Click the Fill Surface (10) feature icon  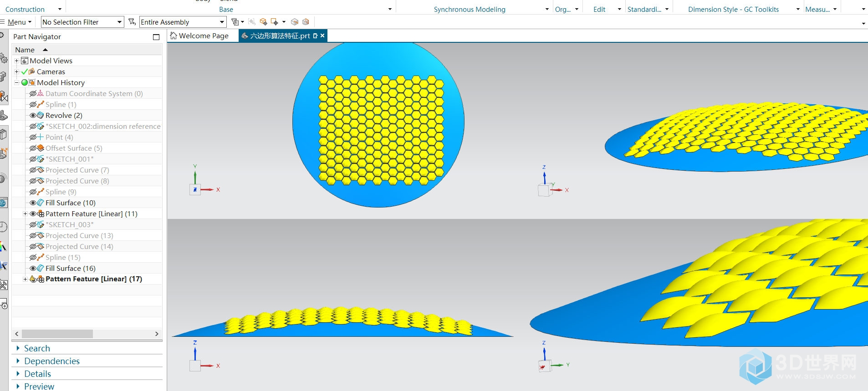41,203
